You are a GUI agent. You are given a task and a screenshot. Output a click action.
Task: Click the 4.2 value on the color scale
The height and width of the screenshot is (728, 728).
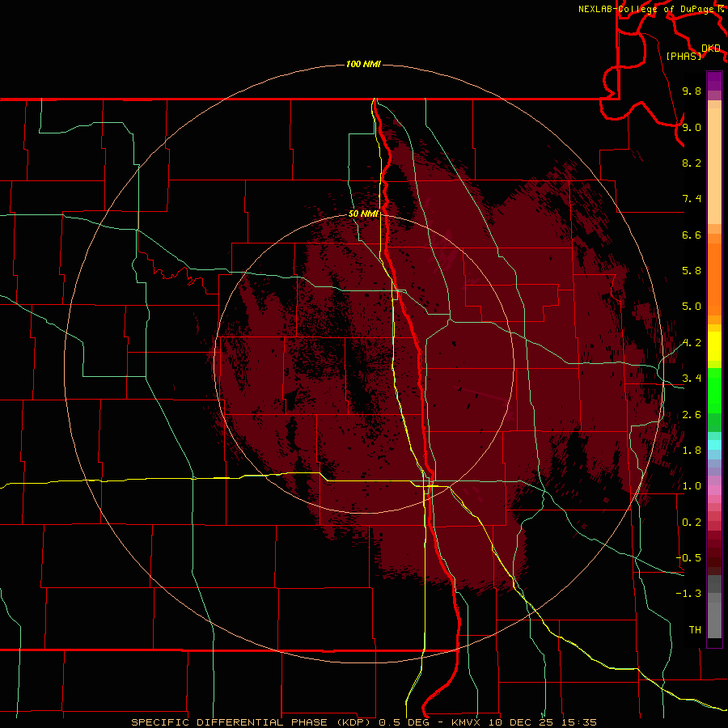click(x=692, y=343)
